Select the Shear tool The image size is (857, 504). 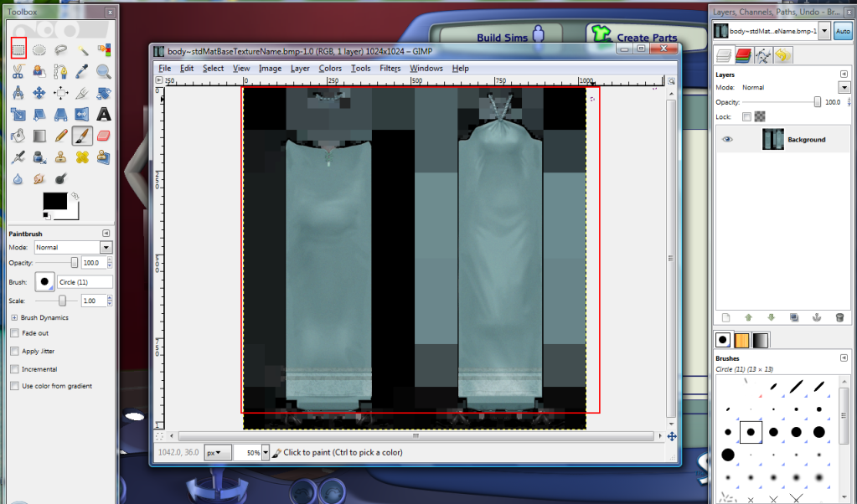click(x=39, y=114)
